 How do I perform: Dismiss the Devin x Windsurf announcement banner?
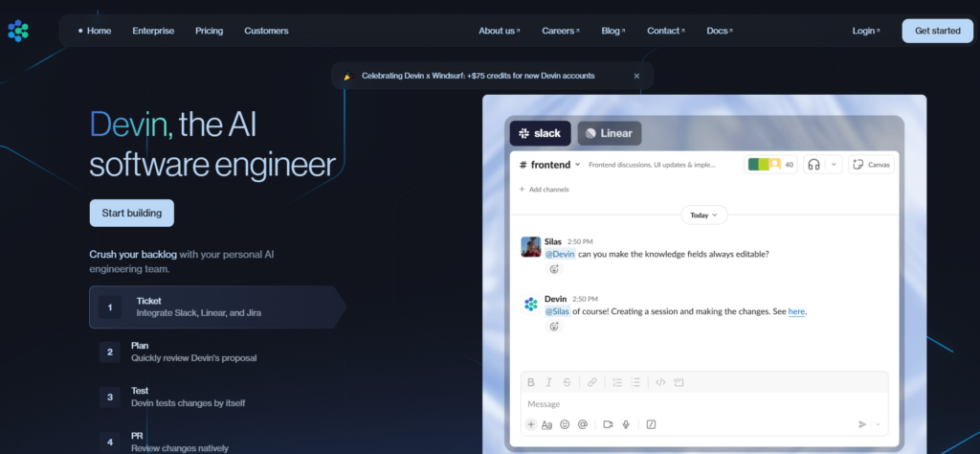636,76
